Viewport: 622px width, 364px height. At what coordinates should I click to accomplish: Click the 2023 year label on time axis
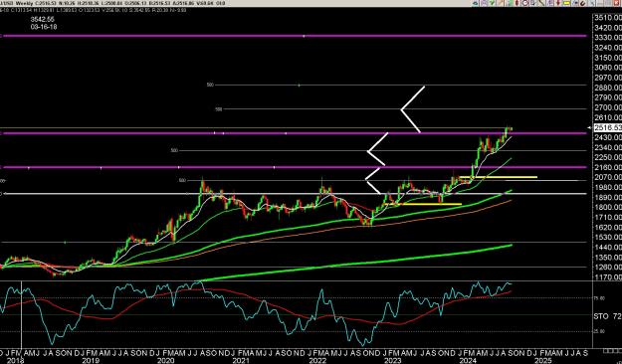(x=393, y=360)
